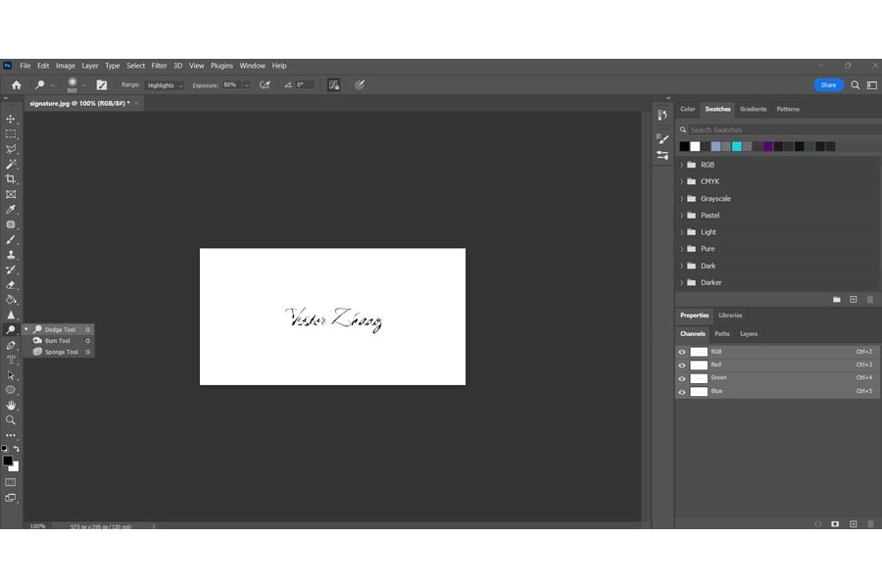Open the Brush Settings panel icon
Image resolution: width=882 pixels, height=588 pixels.
point(662,138)
